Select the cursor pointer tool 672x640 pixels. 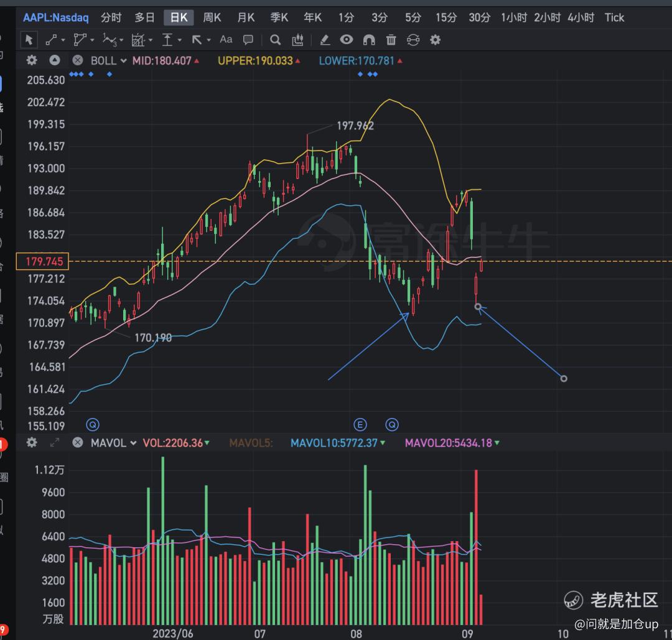tap(29, 40)
